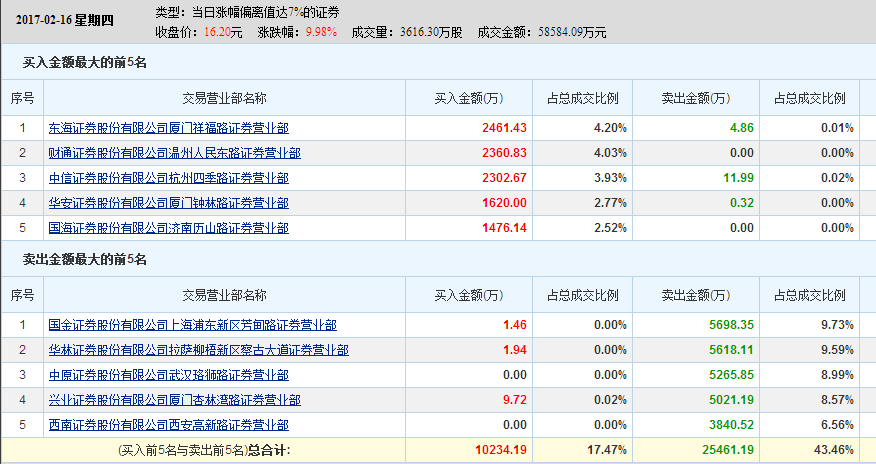This screenshot has width=876, height=464.
Task: Select price change value 9.98%
Action: click(x=321, y=32)
